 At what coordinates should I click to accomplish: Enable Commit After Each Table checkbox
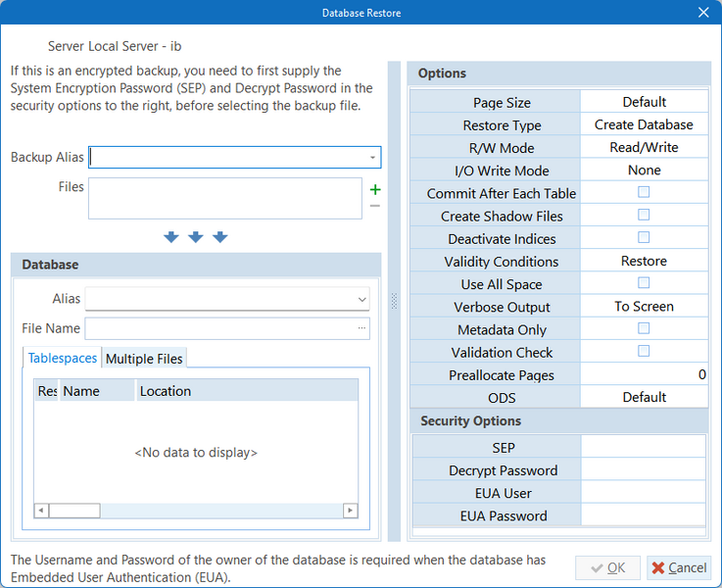tap(644, 192)
